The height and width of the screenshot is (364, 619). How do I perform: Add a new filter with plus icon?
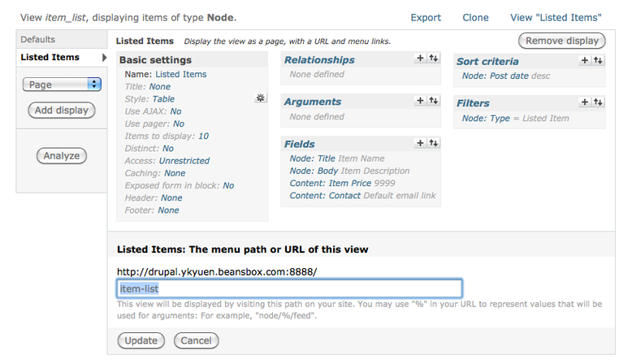[584, 102]
